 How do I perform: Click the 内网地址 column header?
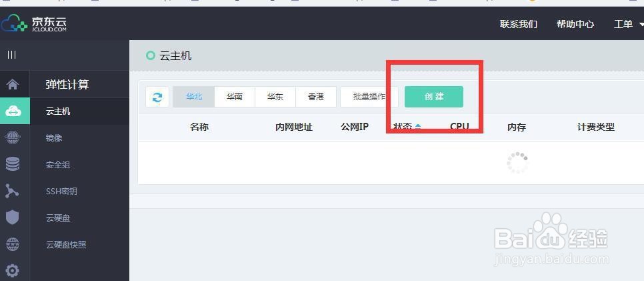(293, 127)
